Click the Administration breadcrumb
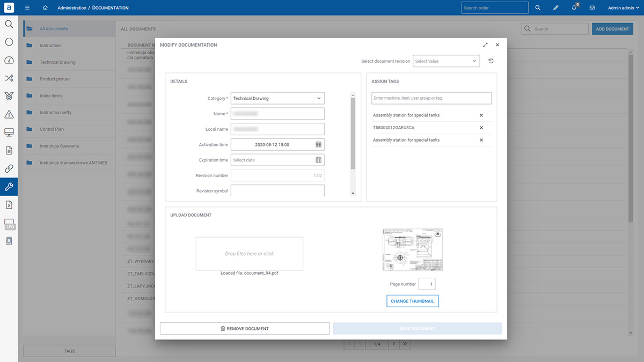 pos(71,8)
